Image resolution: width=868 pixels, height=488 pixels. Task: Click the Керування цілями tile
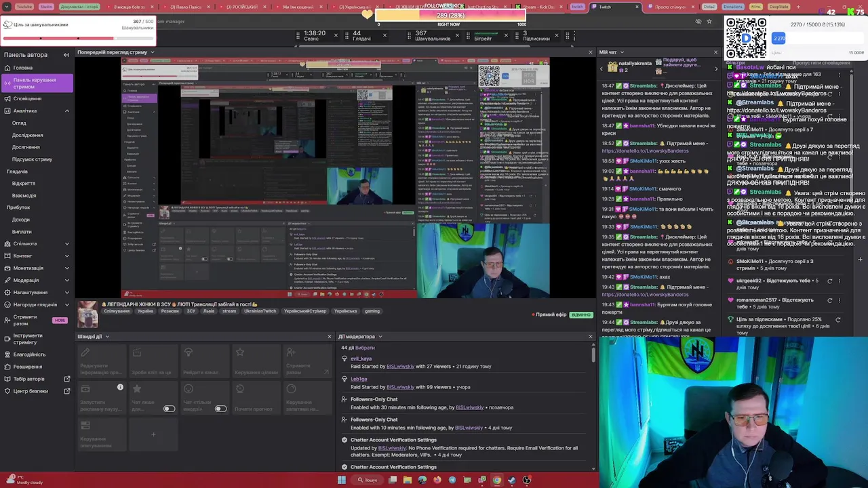click(256, 361)
